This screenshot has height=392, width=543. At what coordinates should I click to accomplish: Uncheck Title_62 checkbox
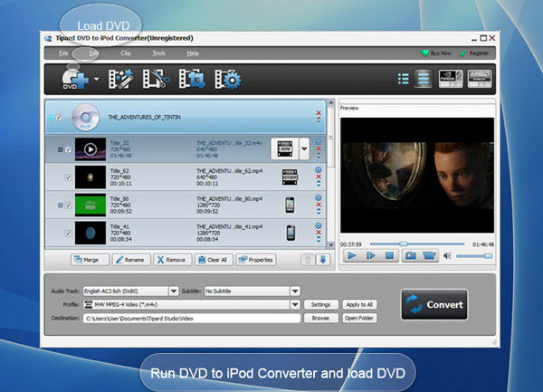[x=68, y=177]
